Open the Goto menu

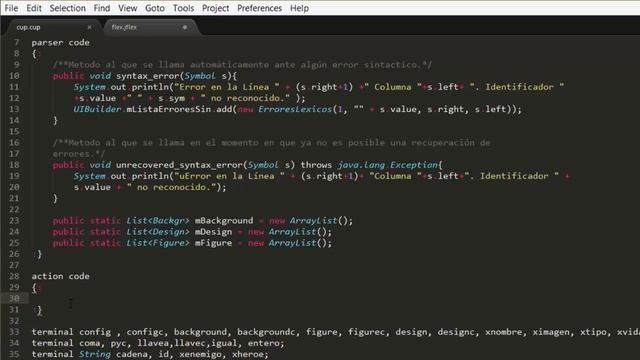[155, 8]
